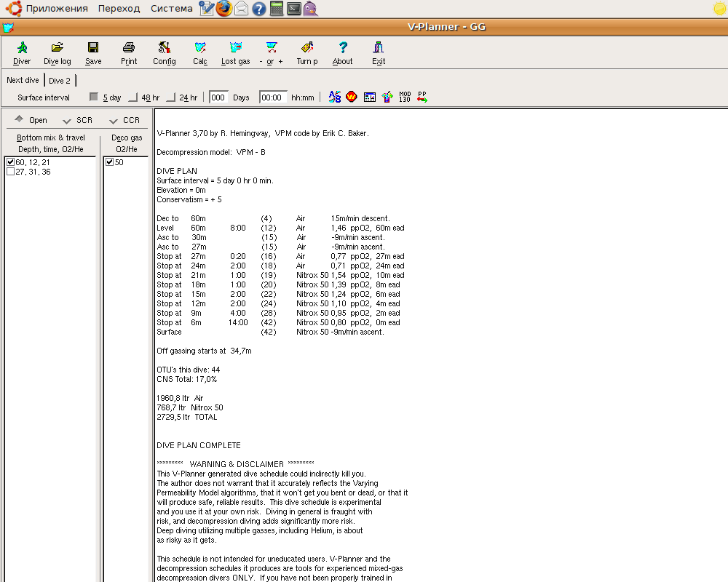
Task: Toggle the 5 day surface interval
Action: [106, 97]
